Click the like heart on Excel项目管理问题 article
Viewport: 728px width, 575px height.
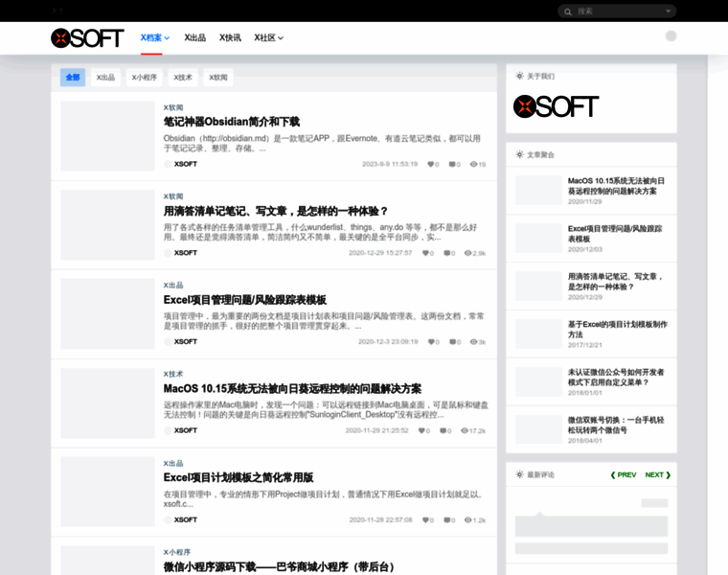click(x=431, y=342)
